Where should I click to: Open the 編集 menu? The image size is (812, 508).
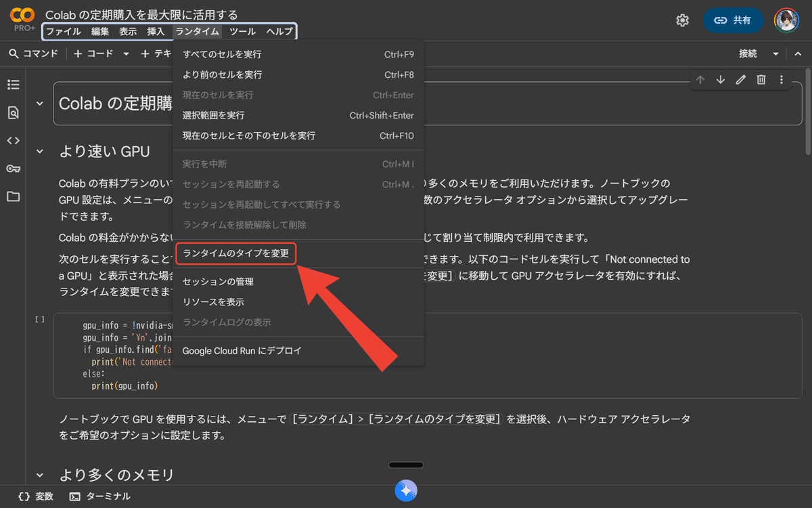(100, 31)
